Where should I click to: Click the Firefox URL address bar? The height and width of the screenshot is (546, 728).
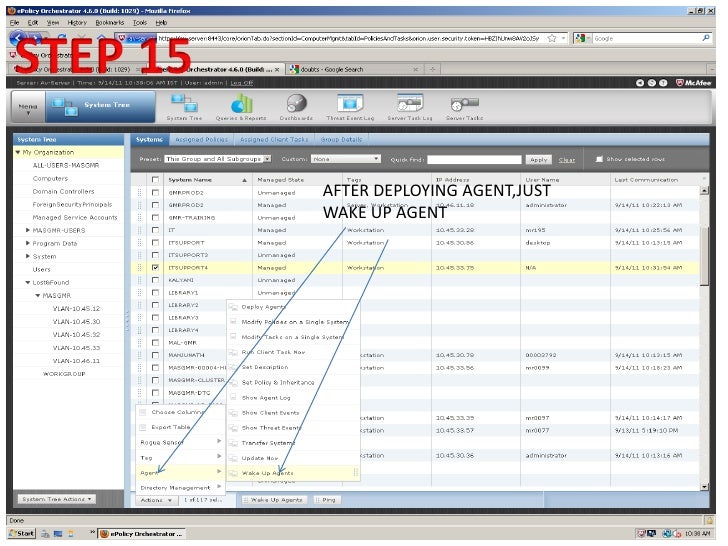coord(348,39)
